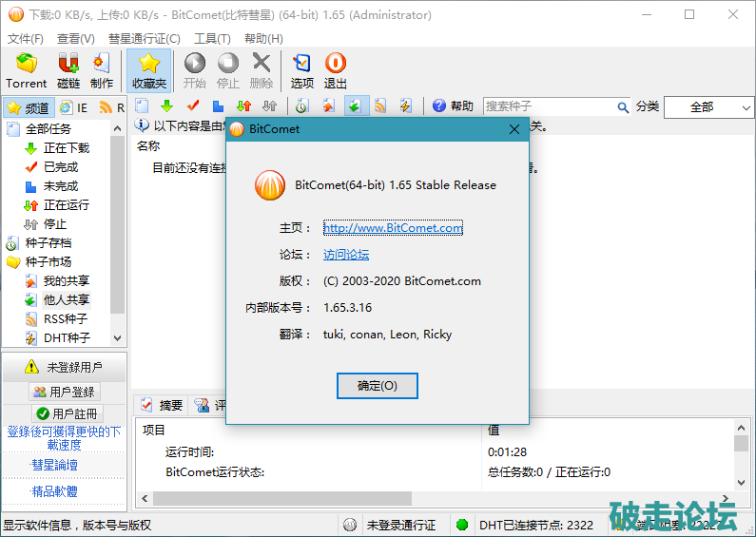The image size is (756, 537).
Task: Click the horizontal scrollbar in details panel
Action: (380, 498)
